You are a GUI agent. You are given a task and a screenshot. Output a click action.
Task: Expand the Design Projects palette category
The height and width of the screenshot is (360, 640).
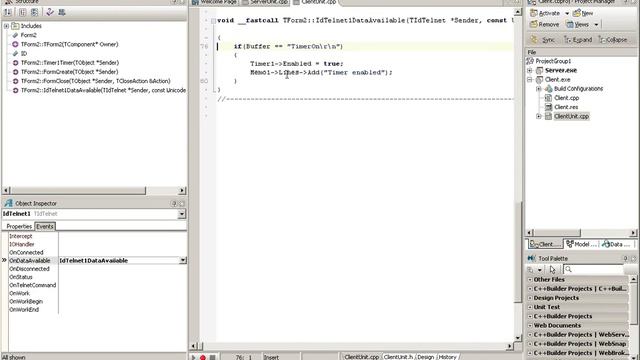click(530, 298)
